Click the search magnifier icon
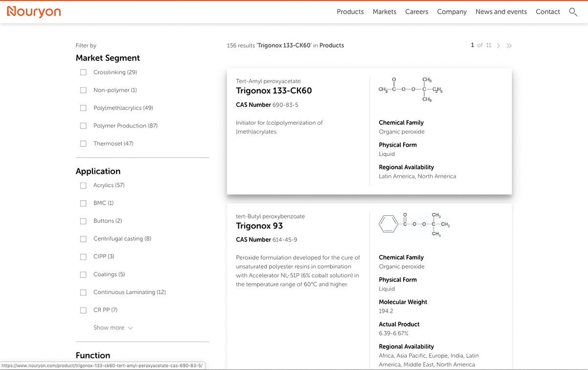 click(573, 12)
